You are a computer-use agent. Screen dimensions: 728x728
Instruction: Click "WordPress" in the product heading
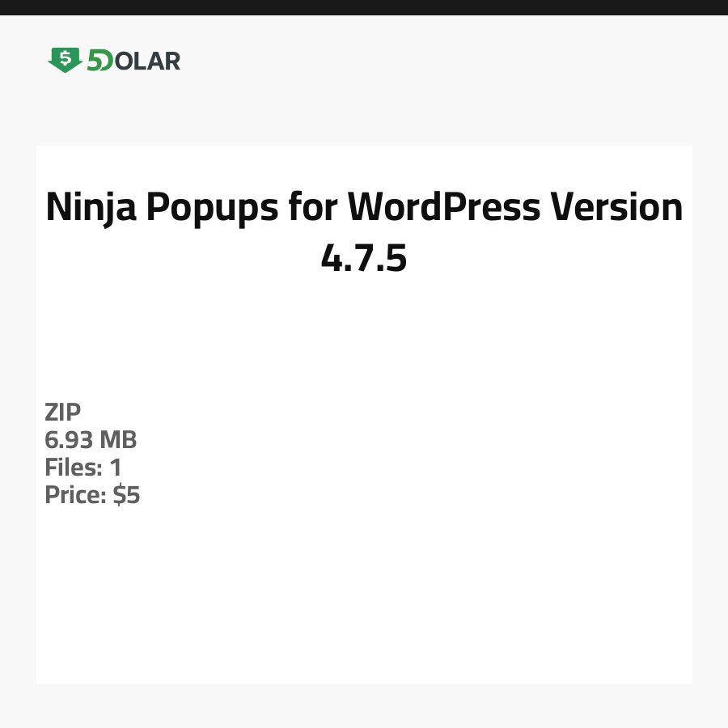[443, 208]
